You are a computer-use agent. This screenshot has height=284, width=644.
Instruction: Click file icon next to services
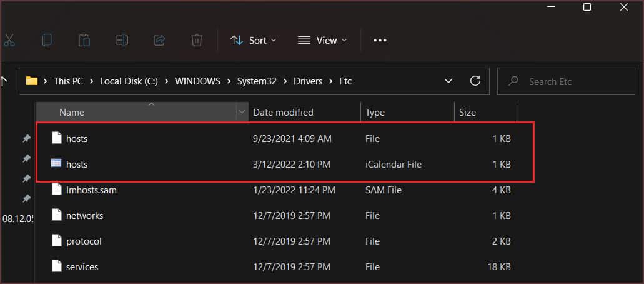coord(57,266)
